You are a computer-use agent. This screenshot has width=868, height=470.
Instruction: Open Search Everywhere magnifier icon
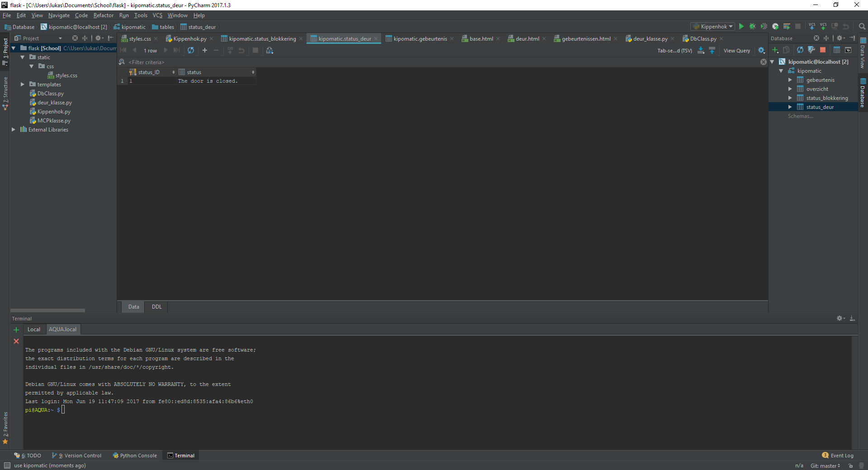click(x=862, y=27)
